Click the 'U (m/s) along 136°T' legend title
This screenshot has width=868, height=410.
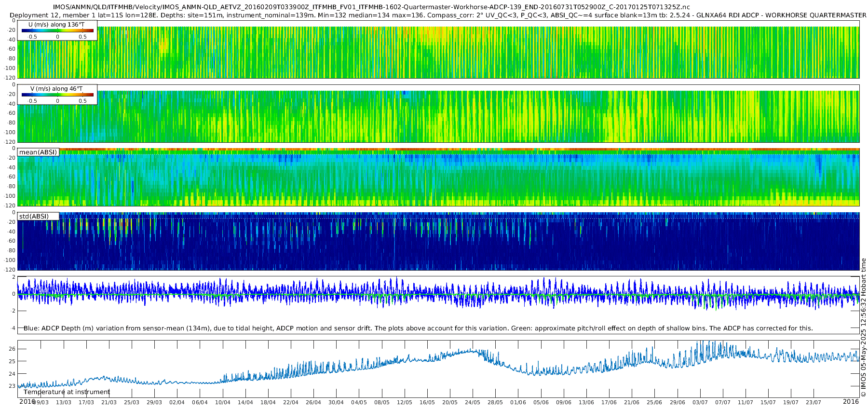(x=56, y=25)
